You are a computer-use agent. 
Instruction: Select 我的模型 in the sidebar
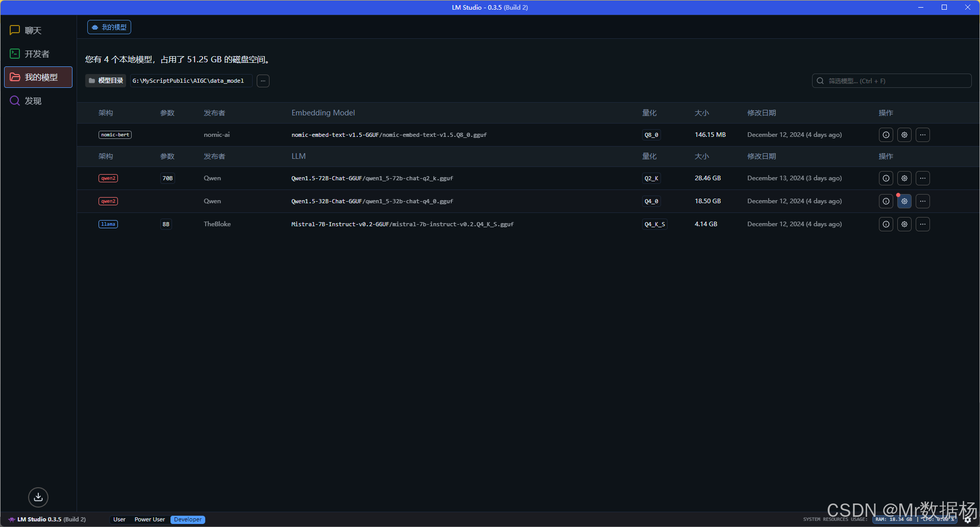[x=38, y=77]
